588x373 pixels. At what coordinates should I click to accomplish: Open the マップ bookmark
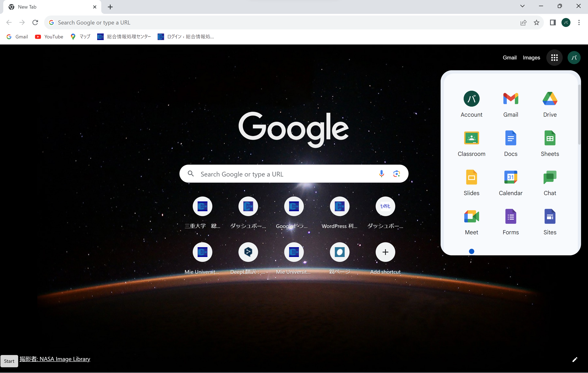(80, 37)
